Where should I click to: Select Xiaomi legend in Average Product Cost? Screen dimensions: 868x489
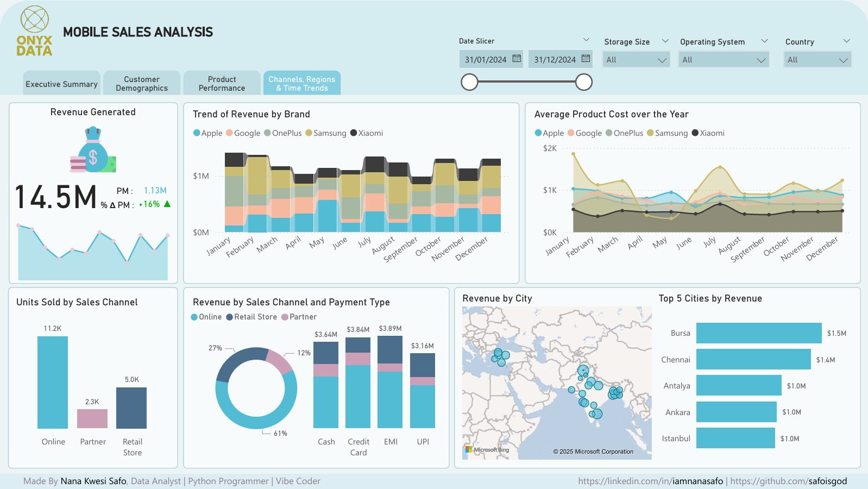[708, 133]
